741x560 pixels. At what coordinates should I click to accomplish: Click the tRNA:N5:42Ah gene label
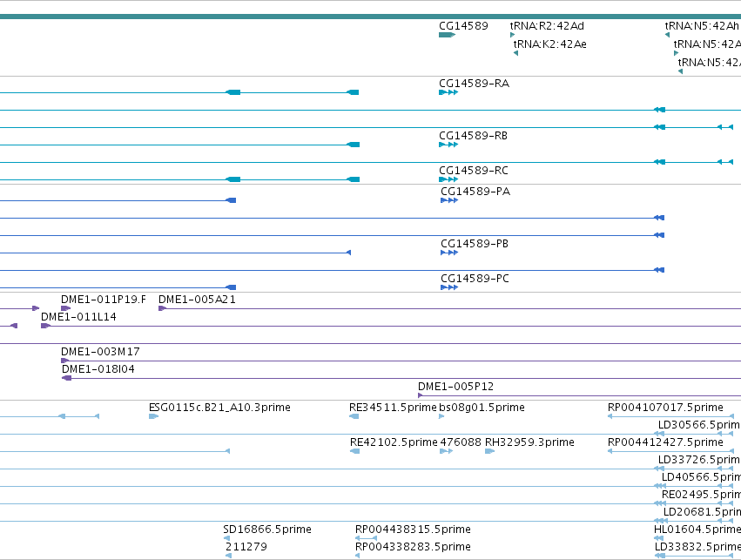tap(702, 26)
